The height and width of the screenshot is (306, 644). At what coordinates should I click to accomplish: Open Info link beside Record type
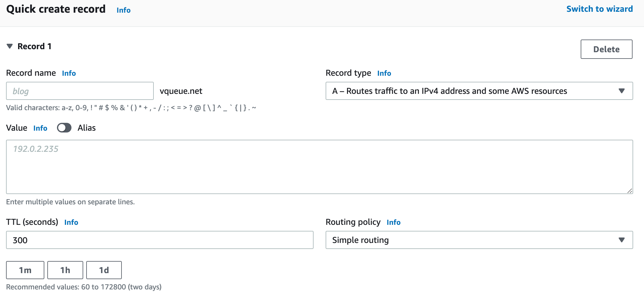pos(384,73)
